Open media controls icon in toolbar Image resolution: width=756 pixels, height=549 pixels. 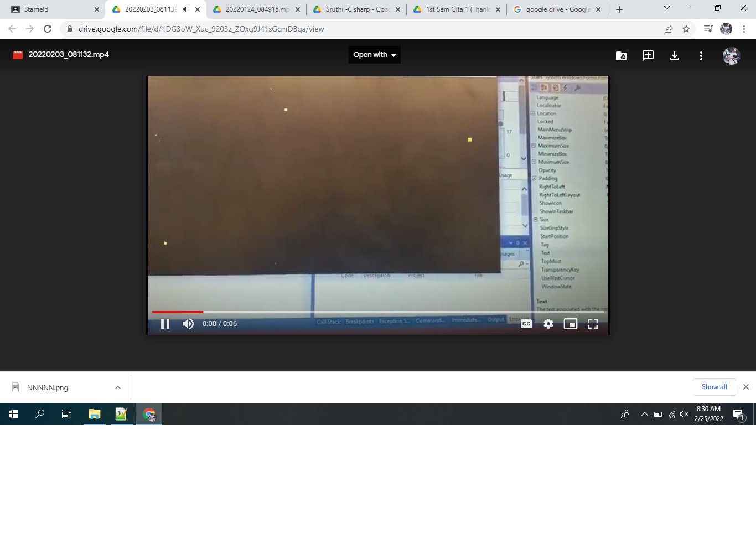(708, 29)
